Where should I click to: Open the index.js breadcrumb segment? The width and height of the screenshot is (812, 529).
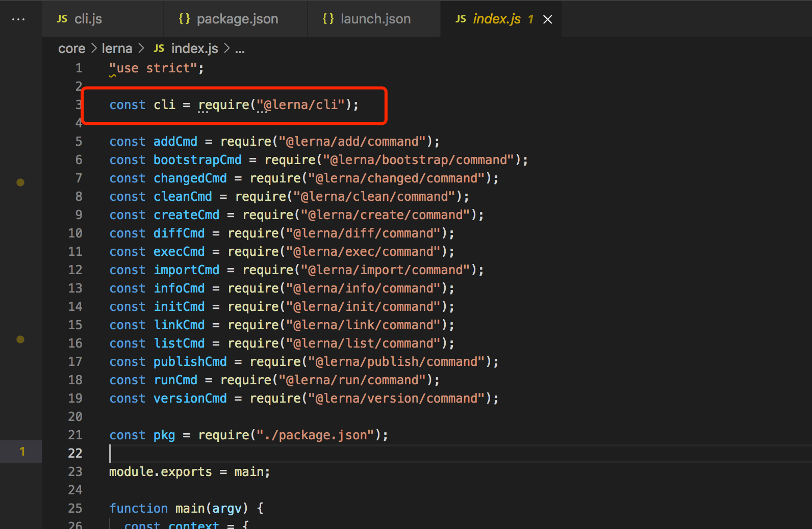coord(194,48)
